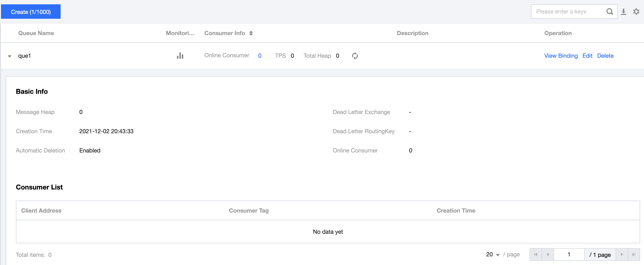This screenshot has width=644, height=265.
Task: Go to next page arrow
Action: (x=622, y=254)
